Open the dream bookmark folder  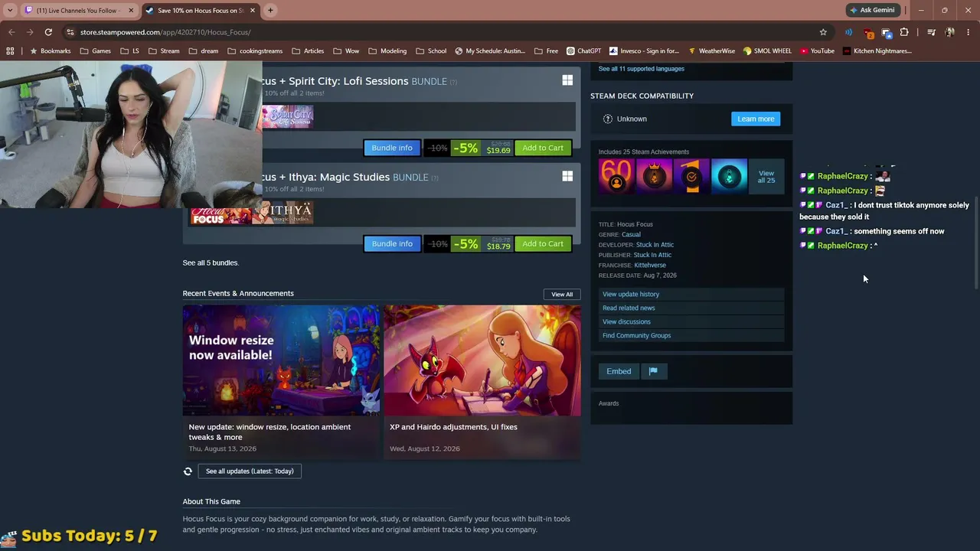tap(204, 51)
